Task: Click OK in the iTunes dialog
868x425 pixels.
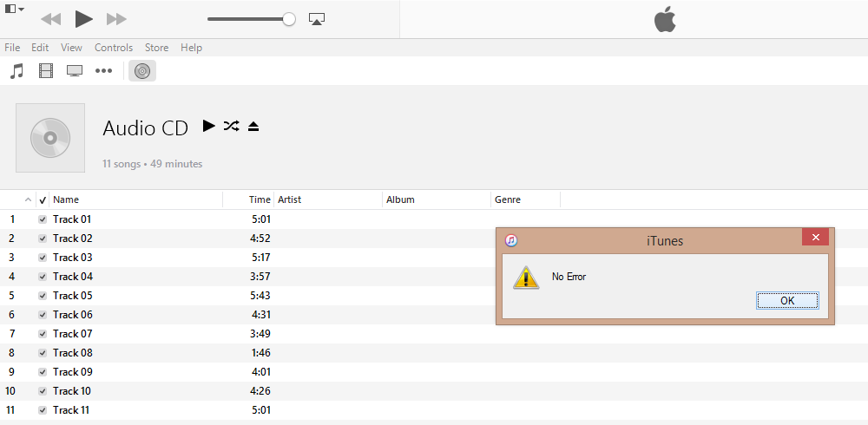Action: (787, 300)
